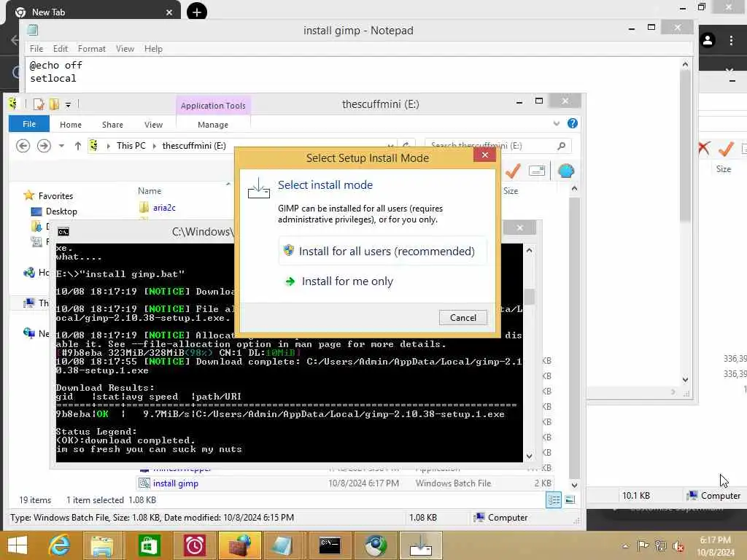This screenshot has width=747, height=560.
Task: Switch to the Command Prompt taskbar button
Action: pos(330,545)
